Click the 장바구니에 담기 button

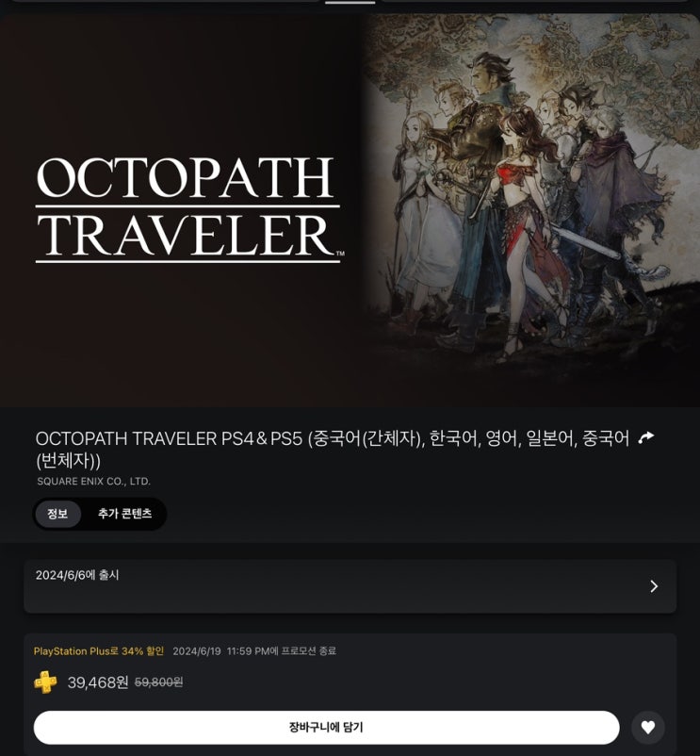coord(326,727)
